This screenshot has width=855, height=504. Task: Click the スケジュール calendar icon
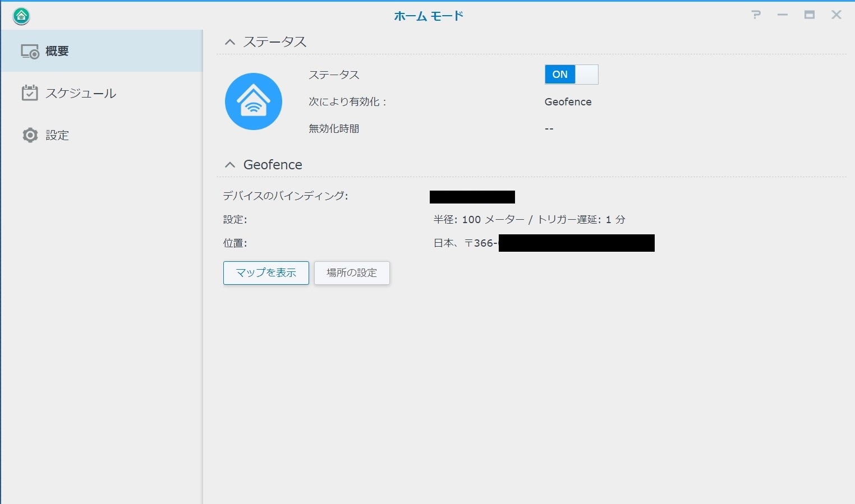click(x=30, y=93)
